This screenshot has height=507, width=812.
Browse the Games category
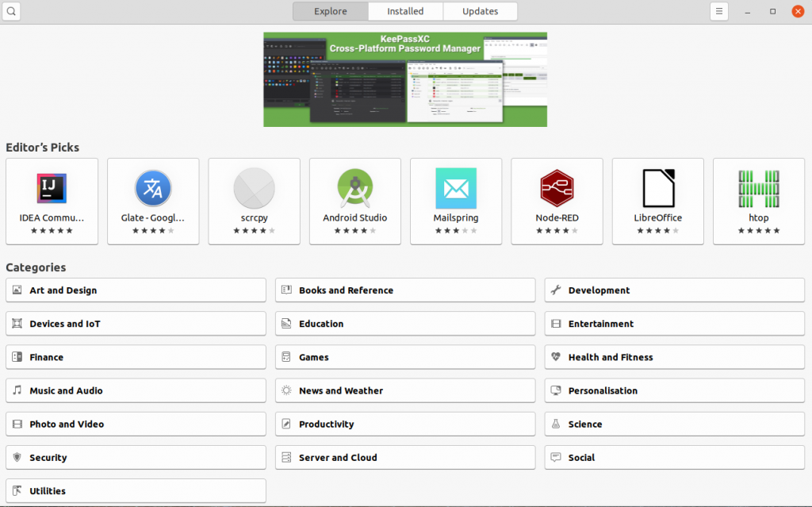point(405,357)
